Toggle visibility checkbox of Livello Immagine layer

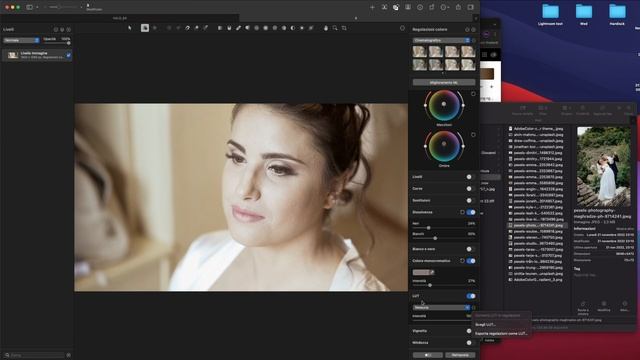click(69, 56)
